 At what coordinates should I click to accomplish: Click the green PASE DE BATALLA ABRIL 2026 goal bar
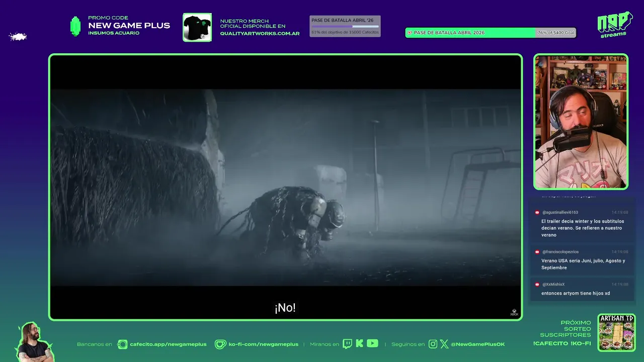pos(491,33)
